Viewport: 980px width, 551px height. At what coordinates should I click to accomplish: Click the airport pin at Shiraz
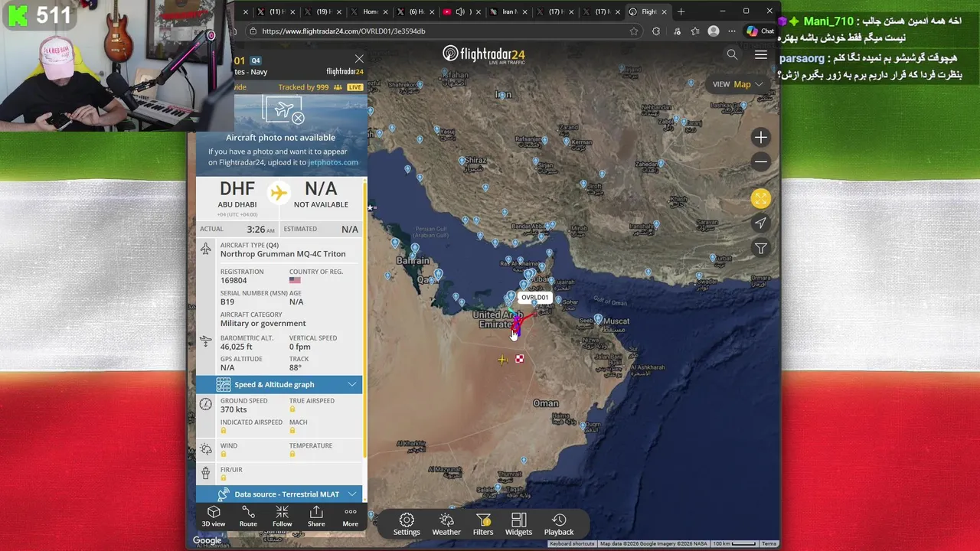[x=462, y=161]
